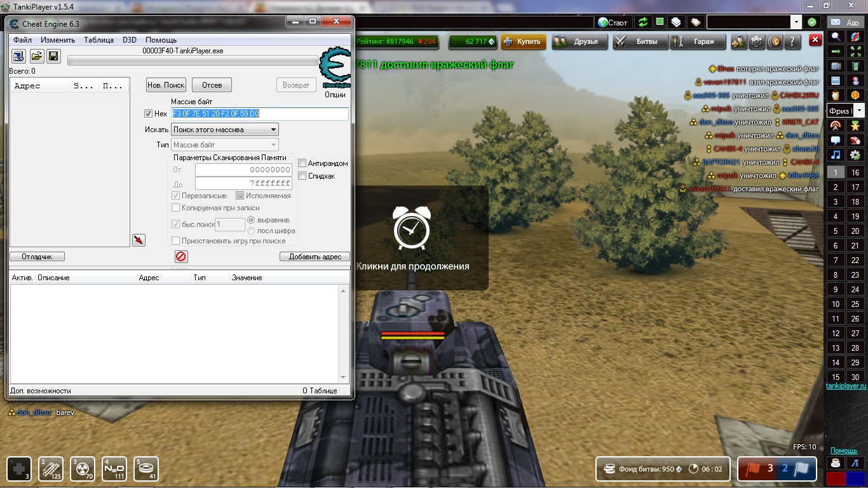Image resolution: width=868 pixels, height=488 pixels.
Task: Click the red mouse sidebar icon
Action: click(855, 140)
